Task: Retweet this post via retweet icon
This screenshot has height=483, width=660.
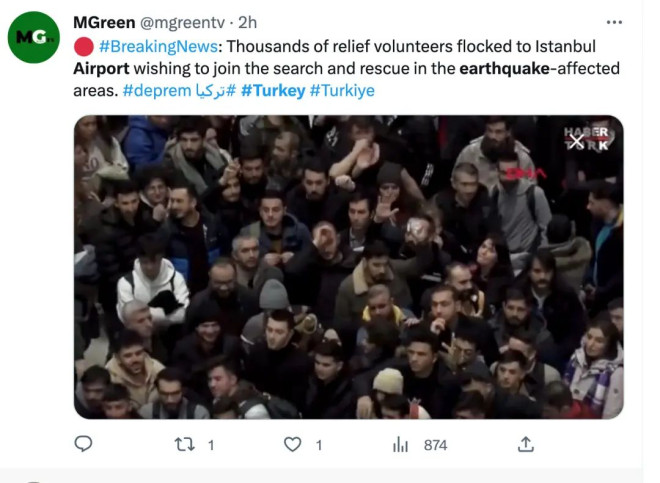Action: pos(185,445)
